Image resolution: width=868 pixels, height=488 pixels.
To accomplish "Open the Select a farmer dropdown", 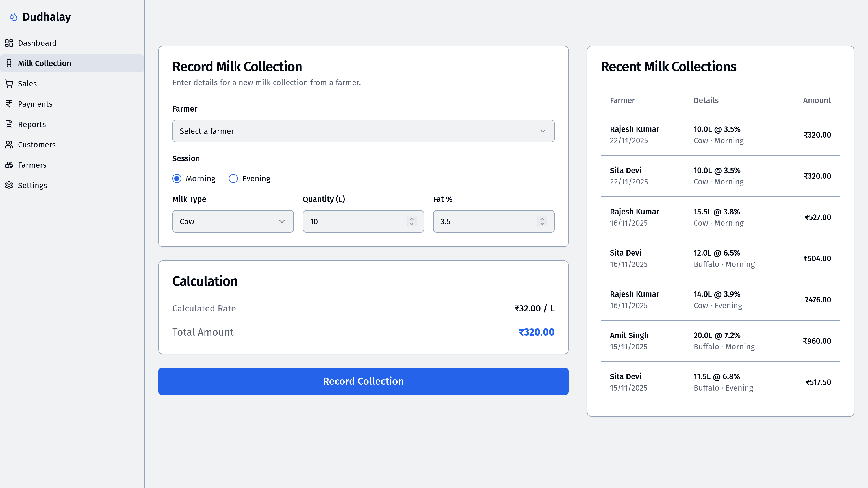I will (363, 131).
